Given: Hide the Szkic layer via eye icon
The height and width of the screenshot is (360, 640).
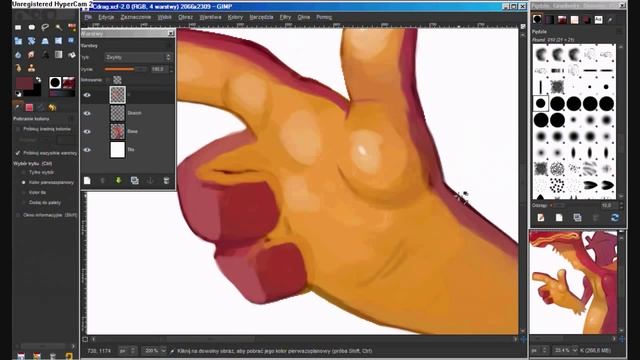Looking at the screenshot, I should coord(87,113).
